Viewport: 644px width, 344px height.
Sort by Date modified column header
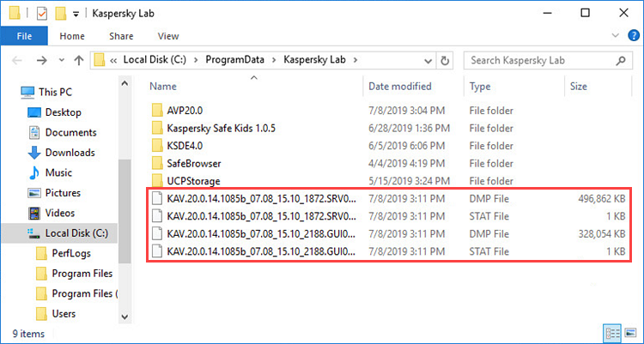(400, 87)
